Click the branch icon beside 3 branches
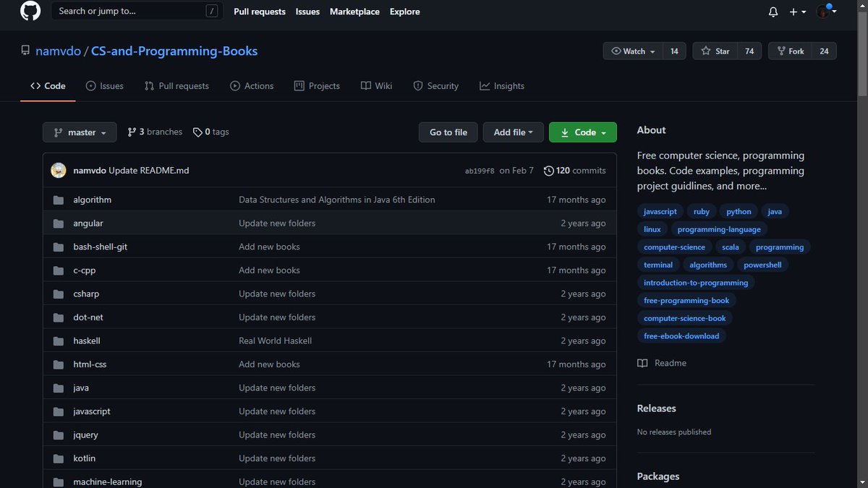 (x=132, y=132)
